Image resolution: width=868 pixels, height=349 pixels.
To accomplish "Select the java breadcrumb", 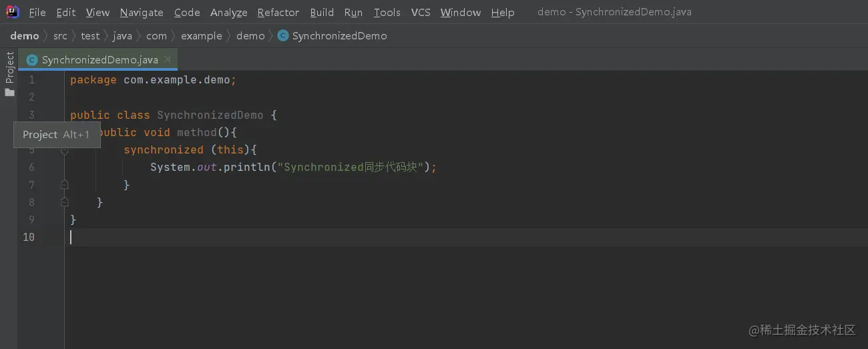I will pos(122,36).
